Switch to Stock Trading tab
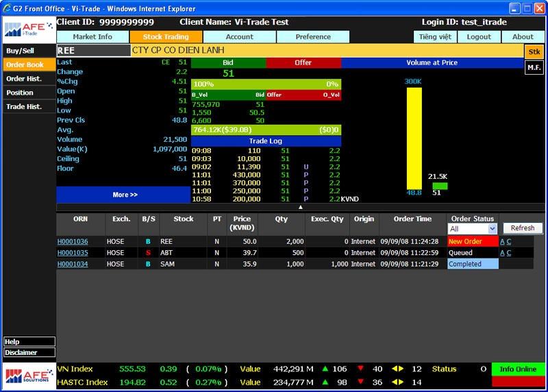Screen dimensions: 548x392 coord(166,37)
